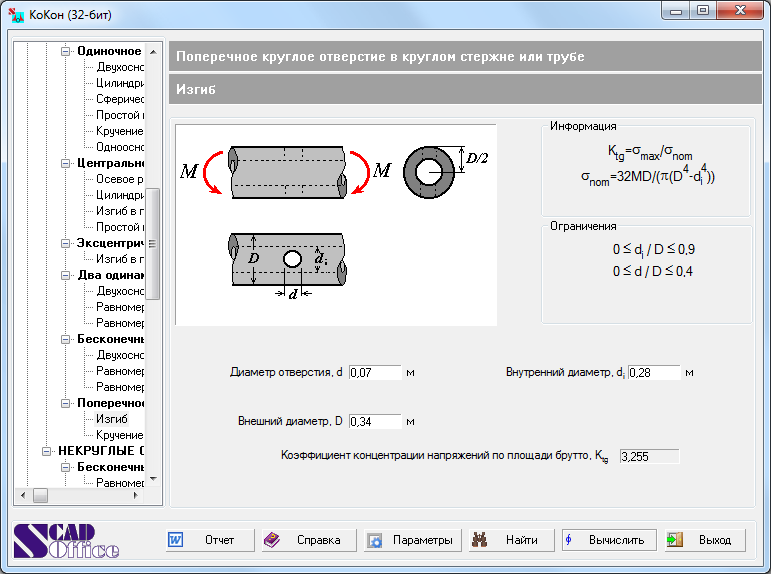Click tree horizontal scrollbar right arrow
771x574 pixels.
tap(136, 496)
